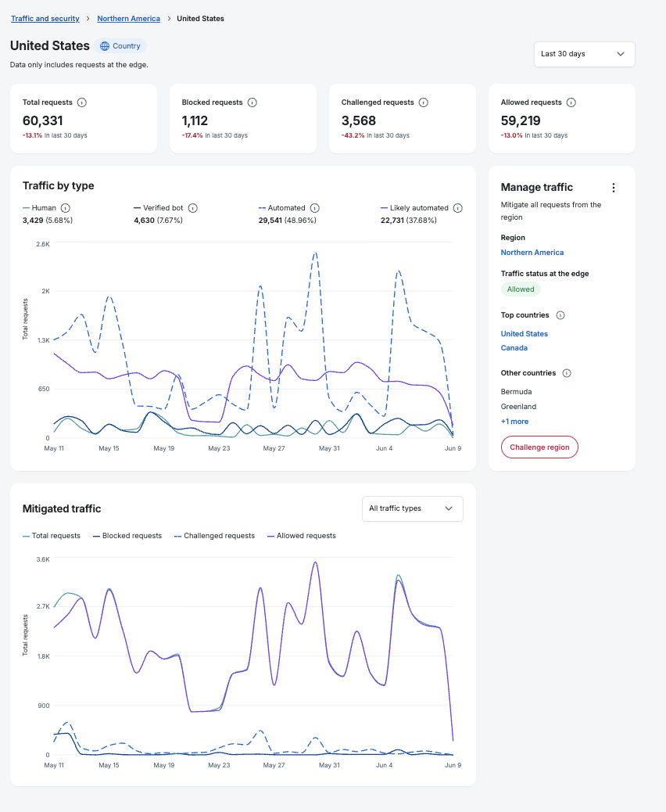
Task: Toggle Blocked requests legend in Mitigated traffic
Action: click(x=127, y=536)
